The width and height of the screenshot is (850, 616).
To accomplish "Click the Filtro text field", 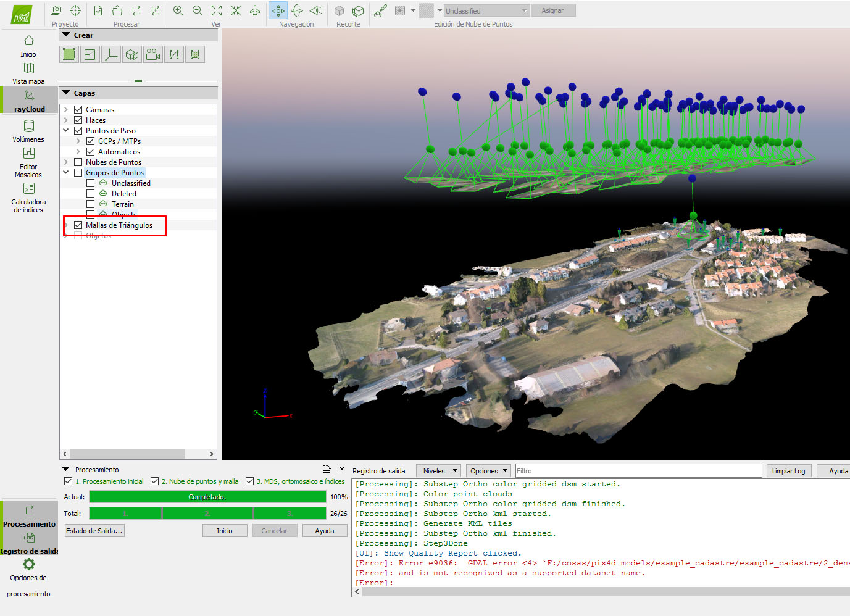I will click(x=638, y=471).
